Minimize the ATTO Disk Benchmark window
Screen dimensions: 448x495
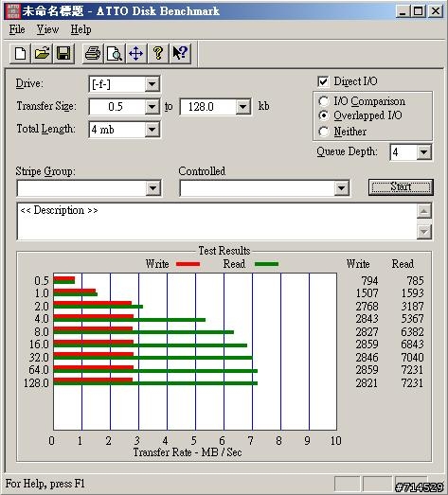pos(403,11)
